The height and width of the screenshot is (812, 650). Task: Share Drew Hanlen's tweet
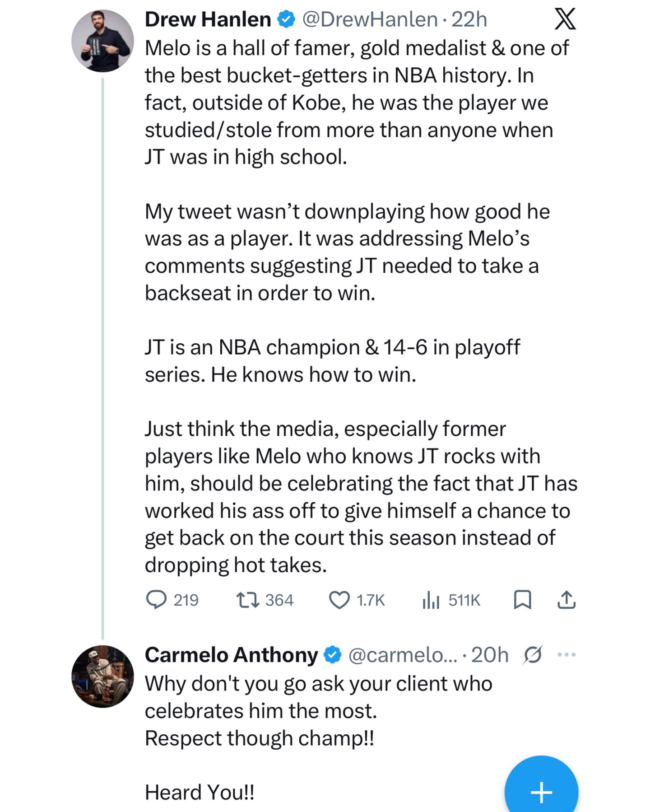566,600
